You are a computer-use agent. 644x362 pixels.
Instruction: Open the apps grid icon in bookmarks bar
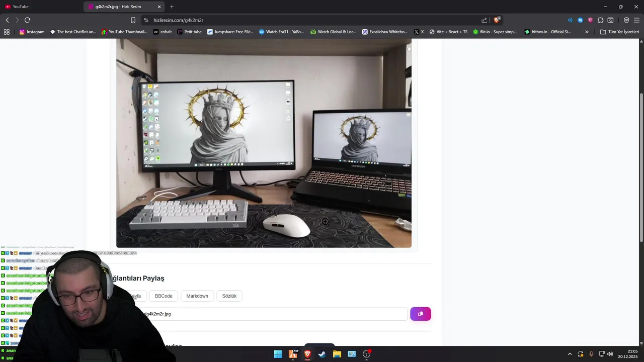click(x=7, y=32)
